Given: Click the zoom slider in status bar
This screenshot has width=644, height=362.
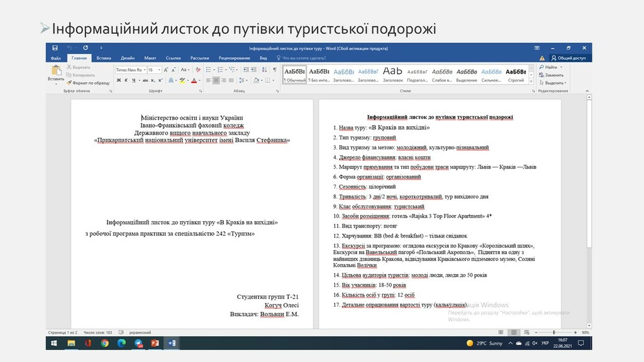Looking at the screenshot, I should click(555, 332).
